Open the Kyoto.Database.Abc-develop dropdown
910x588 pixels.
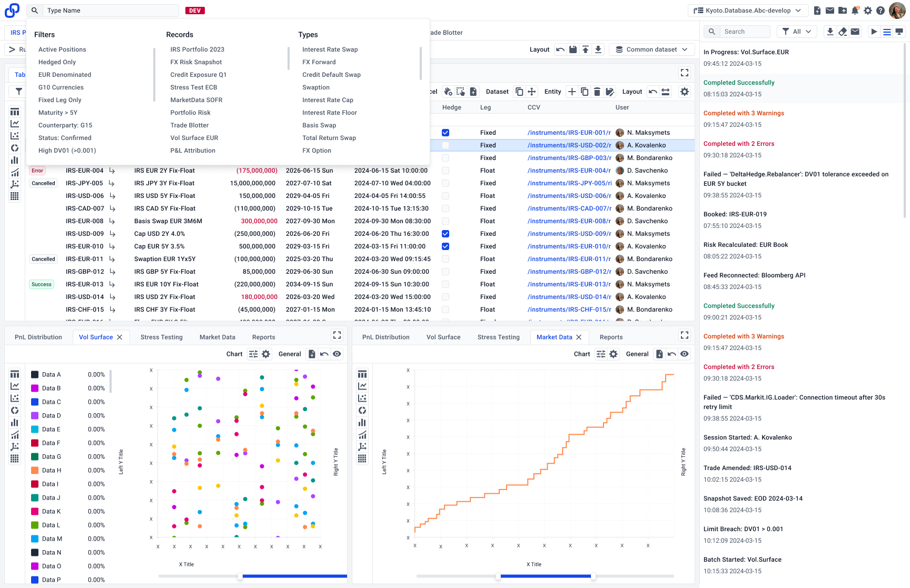748,11
